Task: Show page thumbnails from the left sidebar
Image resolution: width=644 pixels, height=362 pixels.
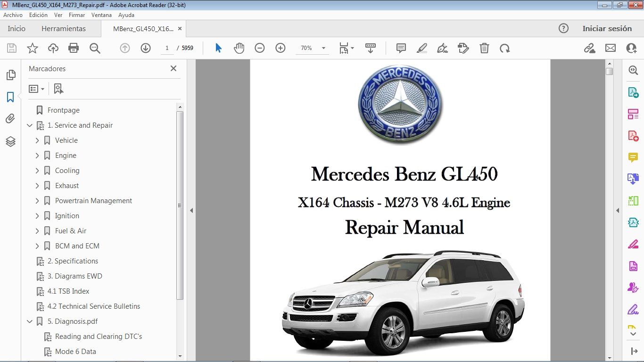Action: (x=10, y=74)
